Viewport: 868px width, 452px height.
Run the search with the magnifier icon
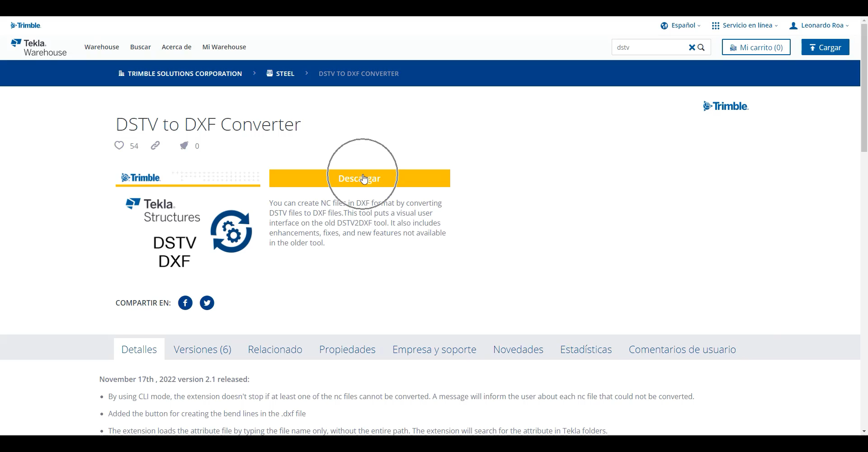pos(701,47)
